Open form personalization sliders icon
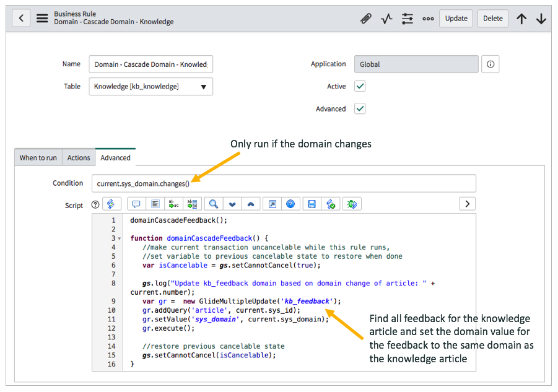This screenshot has width=558, height=392. 408,19
